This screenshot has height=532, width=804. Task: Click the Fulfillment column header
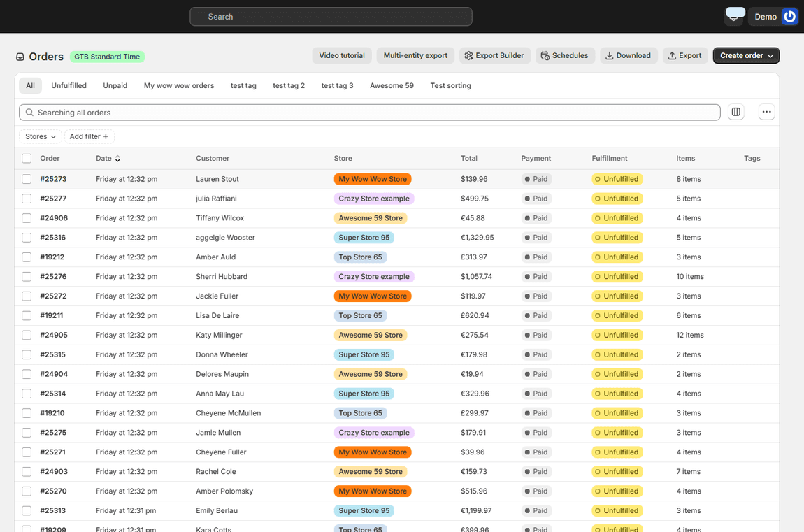tap(609, 159)
